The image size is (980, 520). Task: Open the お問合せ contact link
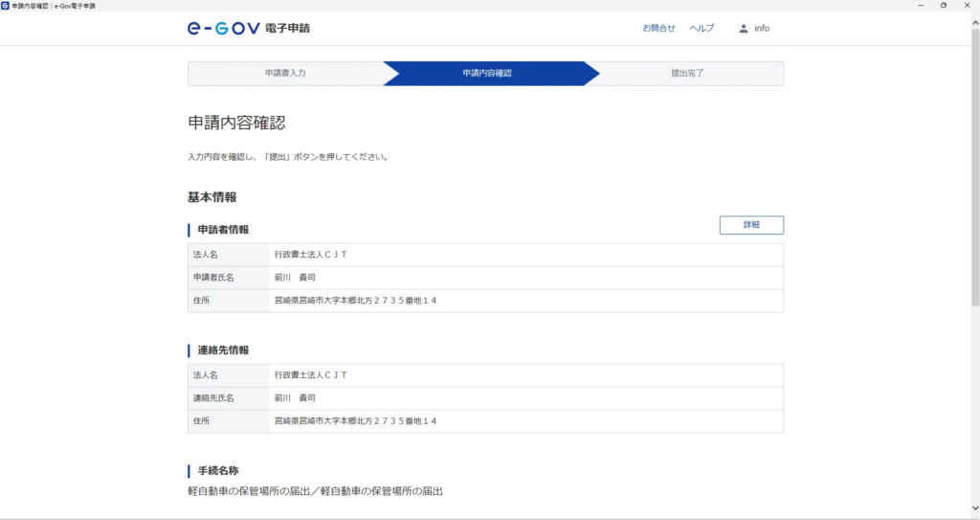pyautogui.click(x=658, y=28)
